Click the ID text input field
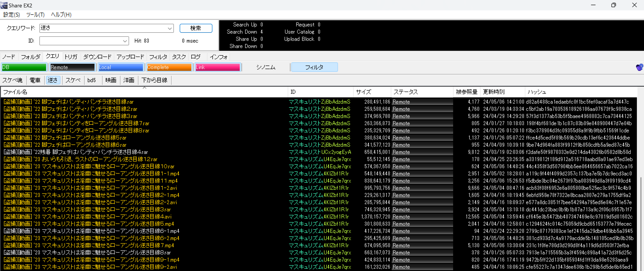 coord(80,41)
